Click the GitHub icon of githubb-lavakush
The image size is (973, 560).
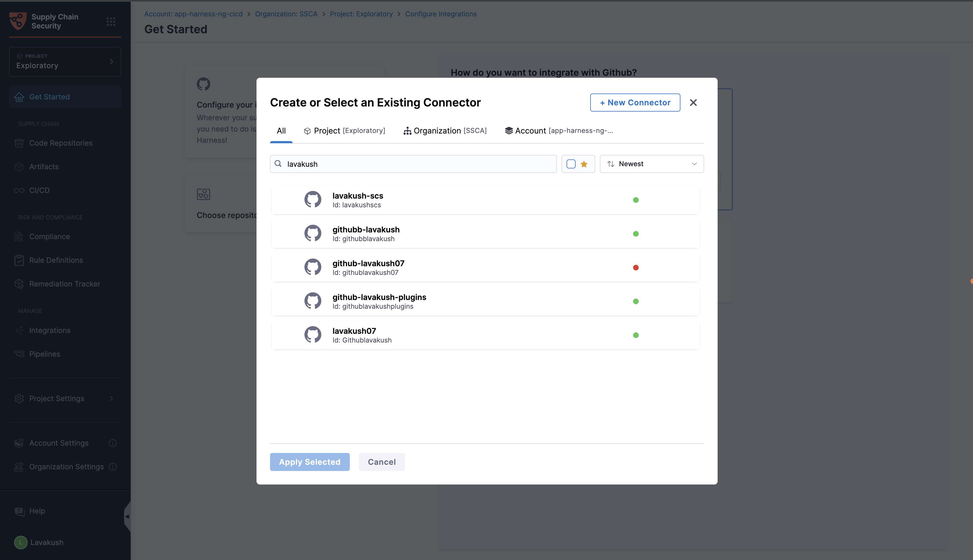(313, 234)
